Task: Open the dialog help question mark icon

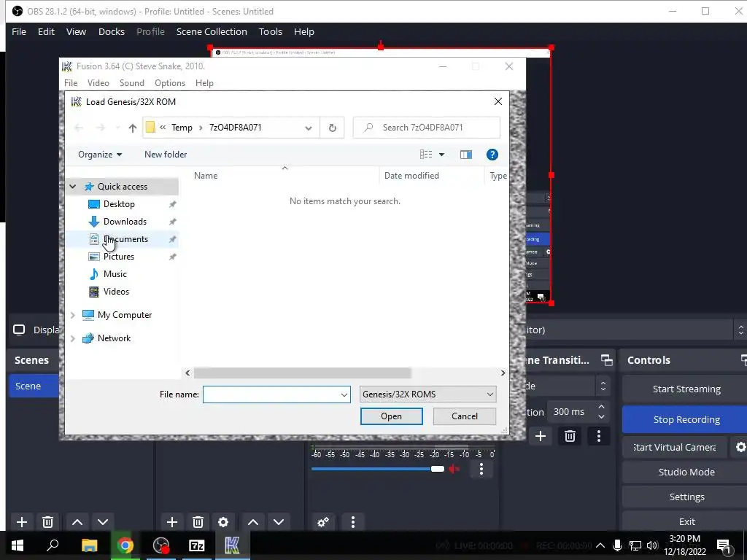Action: point(492,155)
